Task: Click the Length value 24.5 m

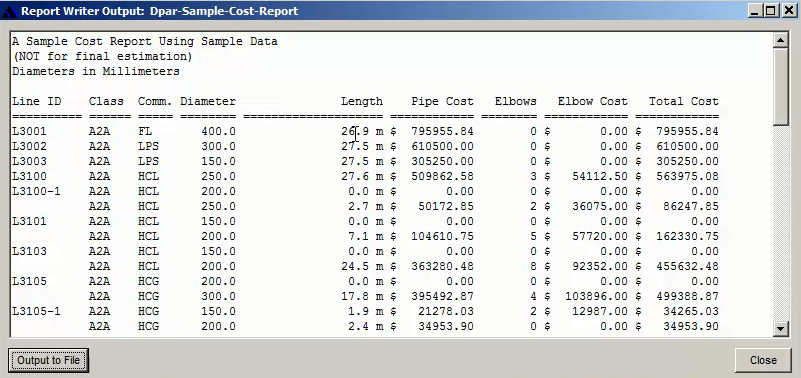Action: [x=362, y=267]
